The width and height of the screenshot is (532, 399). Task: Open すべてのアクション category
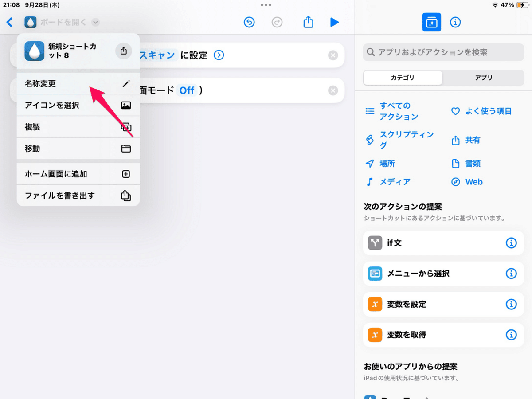point(392,111)
